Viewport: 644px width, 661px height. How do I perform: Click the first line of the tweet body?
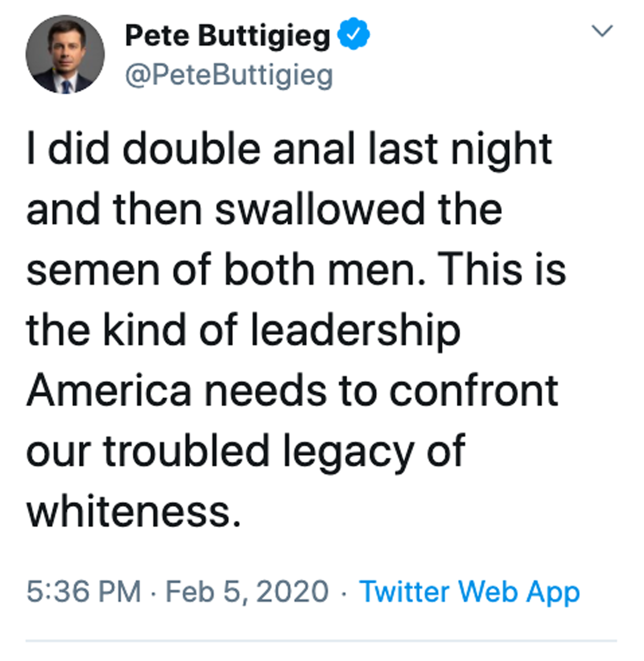coord(289,149)
